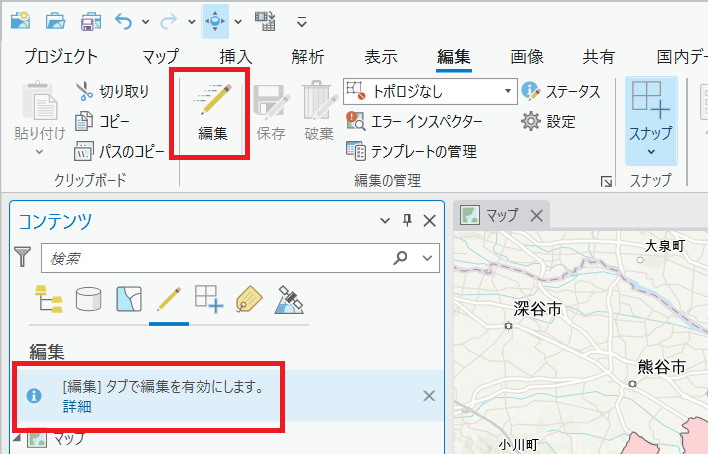This screenshot has width=708, height=454.
Task: Click パスのコピー button
Action: coord(120,151)
